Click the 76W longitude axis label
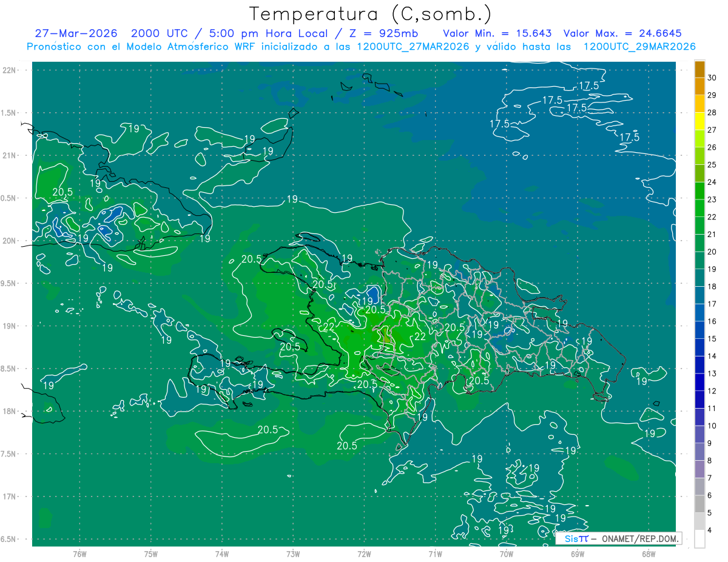Screen dimensions: 728x562 79,554
